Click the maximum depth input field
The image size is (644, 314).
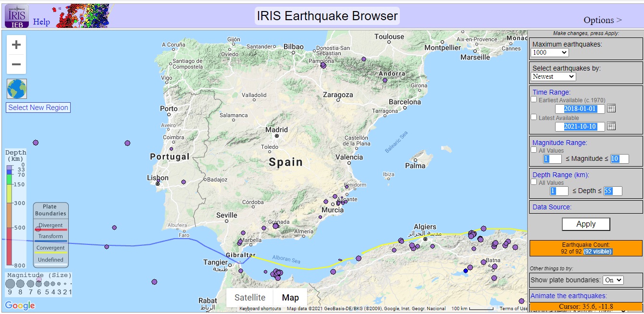pos(613,191)
